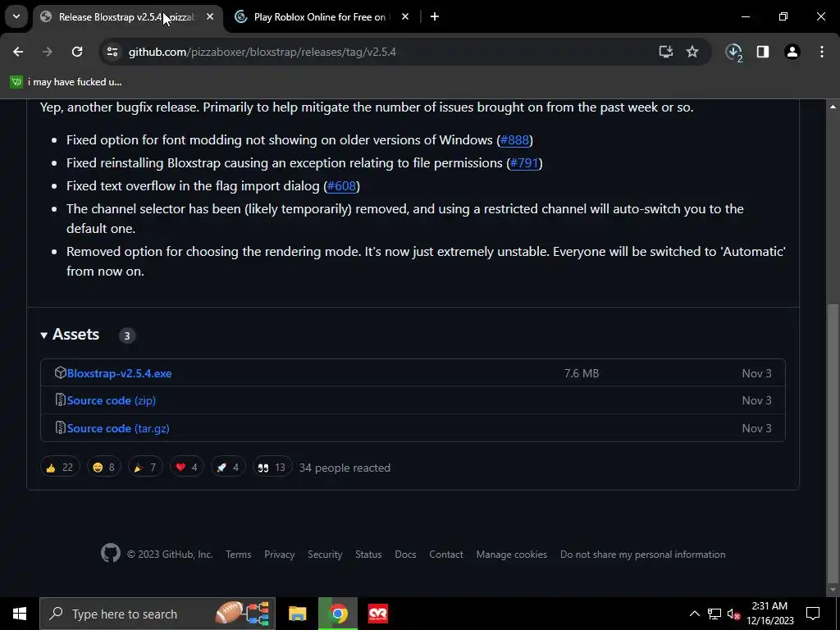The width and height of the screenshot is (840, 630).
Task: Open the Chrome profile icon
Action: (792, 52)
